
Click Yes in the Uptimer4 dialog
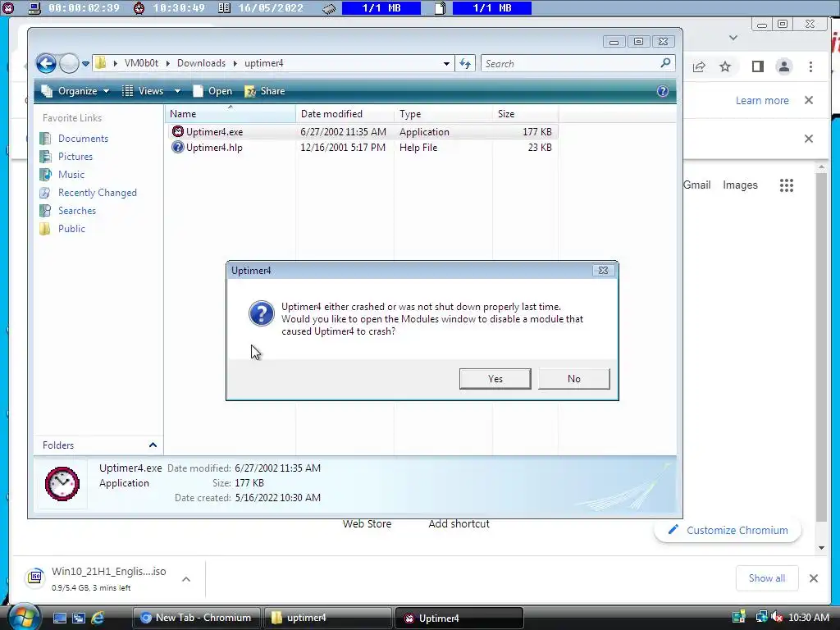coord(495,379)
